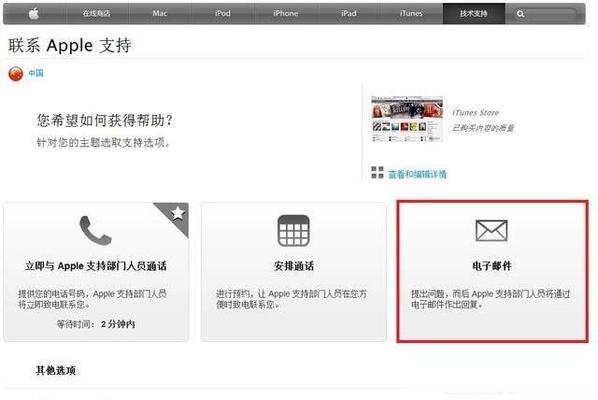Choose 立即与 Apple 支持部门人员通话 option
598x400 pixels.
[x=96, y=271]
